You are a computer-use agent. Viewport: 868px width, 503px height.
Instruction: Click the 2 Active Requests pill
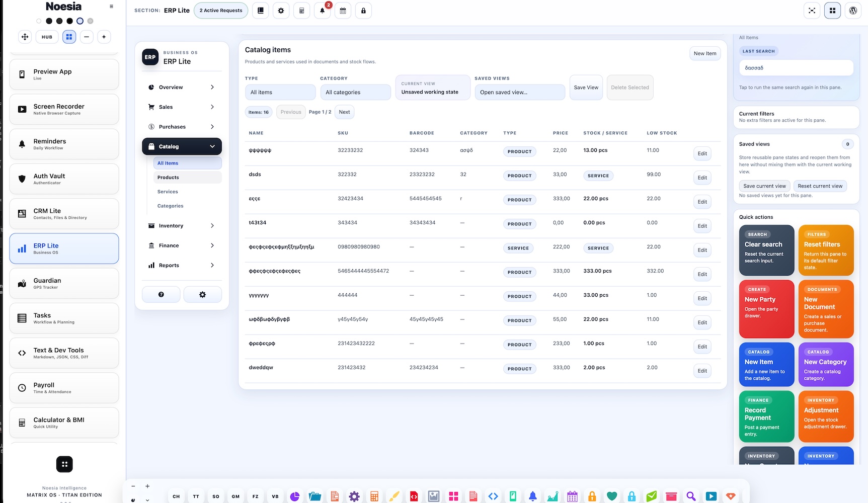[221, 11]
